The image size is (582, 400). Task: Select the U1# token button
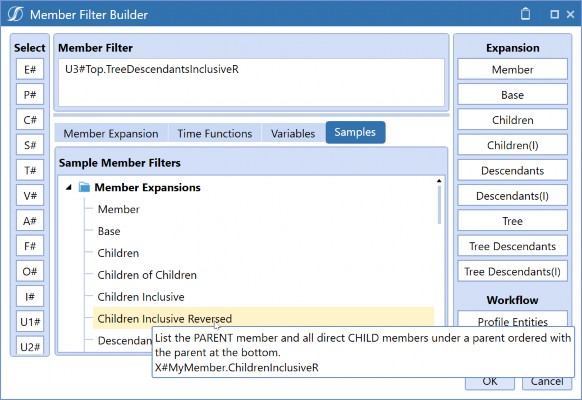click(30, 321)
